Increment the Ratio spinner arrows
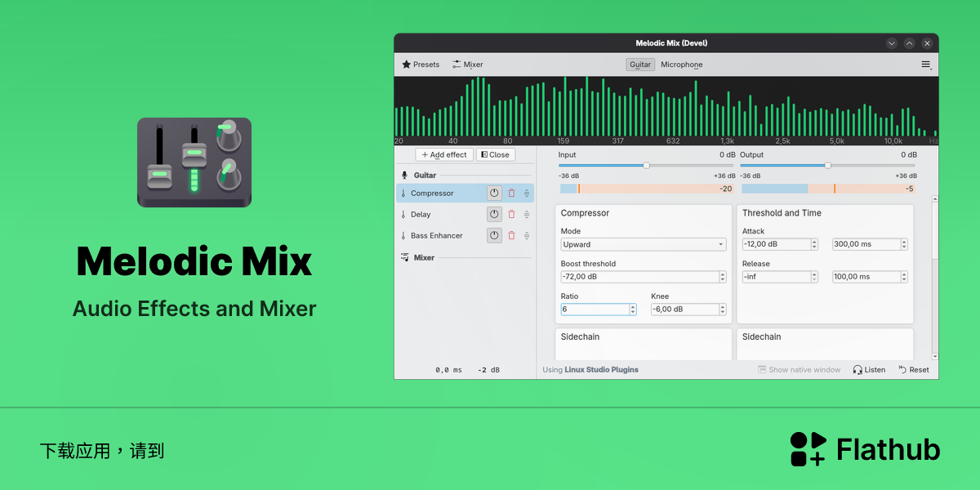 click(633, 307)
